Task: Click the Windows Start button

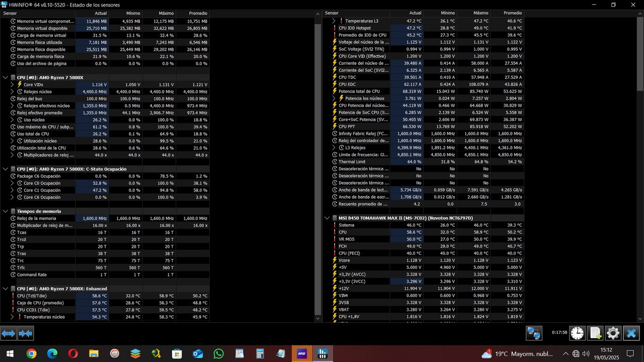Action: pyautogui.click(x=10, y=354)
